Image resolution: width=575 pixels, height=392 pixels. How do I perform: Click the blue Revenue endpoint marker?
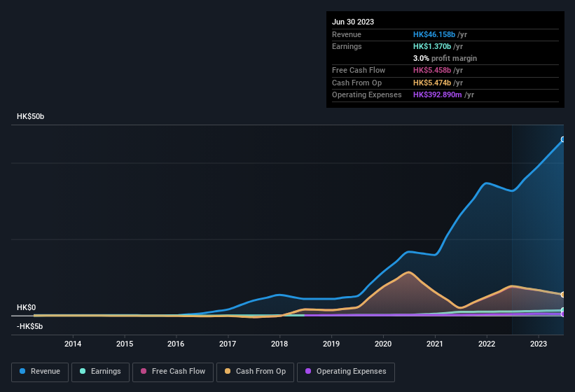click(563, 139)
